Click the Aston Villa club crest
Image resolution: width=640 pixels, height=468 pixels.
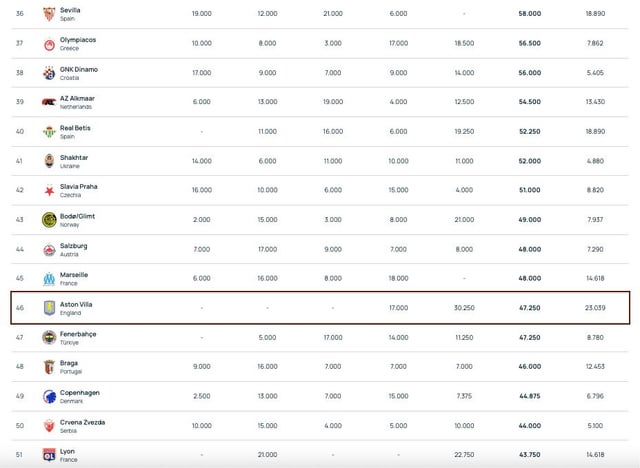(x=48, y=308)
